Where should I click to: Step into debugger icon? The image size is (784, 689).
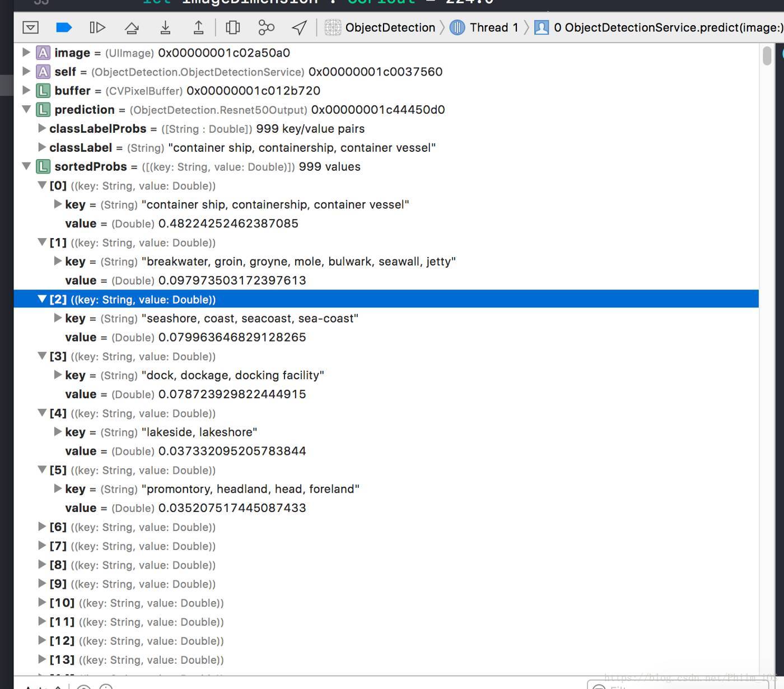click(x=165, y=27)
